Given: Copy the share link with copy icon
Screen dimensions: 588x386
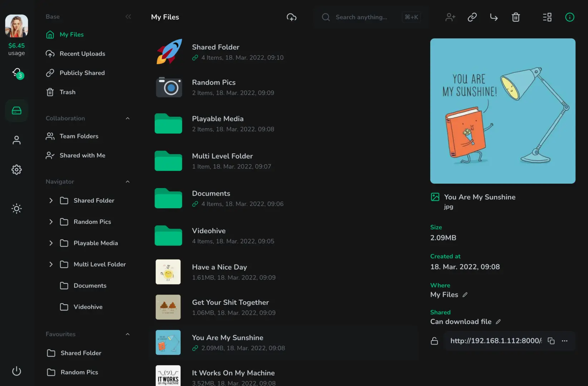Looking at the screenshot, I should pos(551,341).
